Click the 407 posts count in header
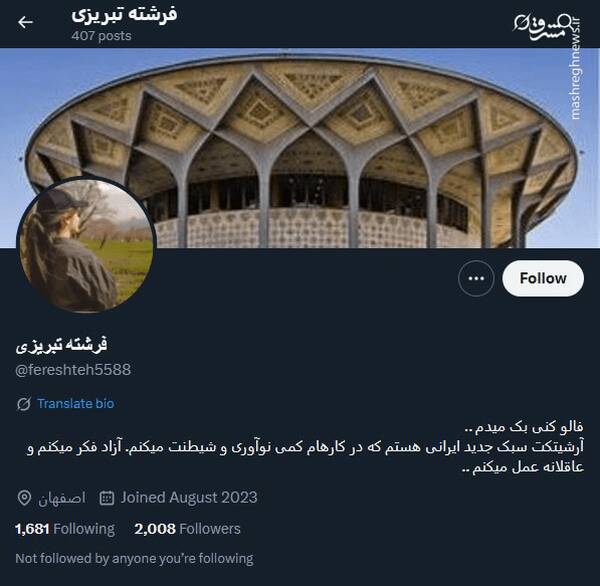 pyautogui.click(x=101, y=36)
